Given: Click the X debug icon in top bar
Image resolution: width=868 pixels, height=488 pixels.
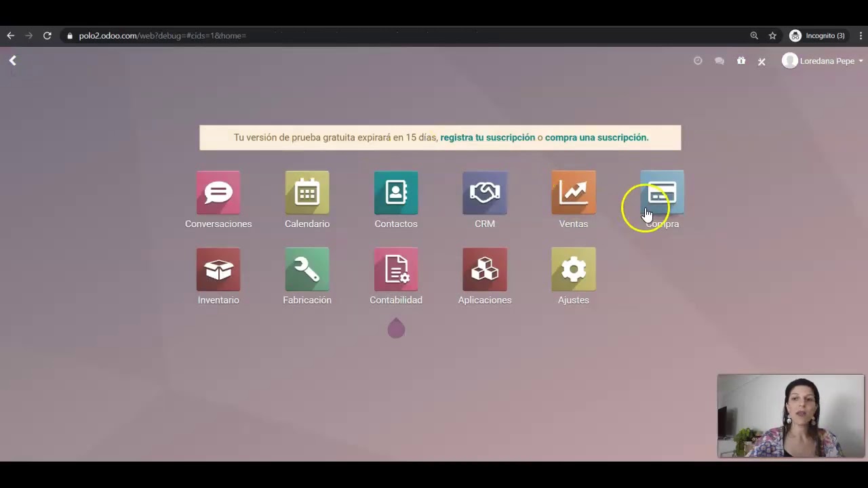Looking at the screenshot, I should pyautogui.click(x=762, y=62).
